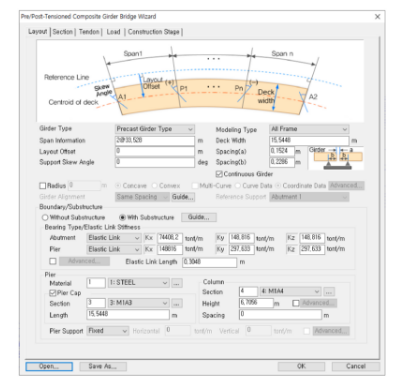Click Abutment Ky stiffness field
This screenshot has width=400, height=386.
click(x=242, y=238)
